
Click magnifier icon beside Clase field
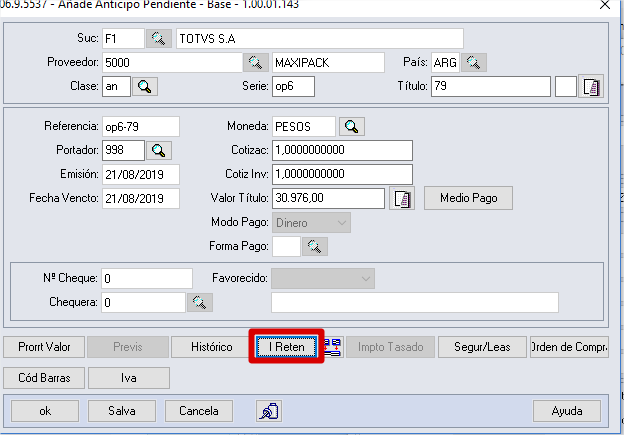pyautogui.click(x=145, y=86)
